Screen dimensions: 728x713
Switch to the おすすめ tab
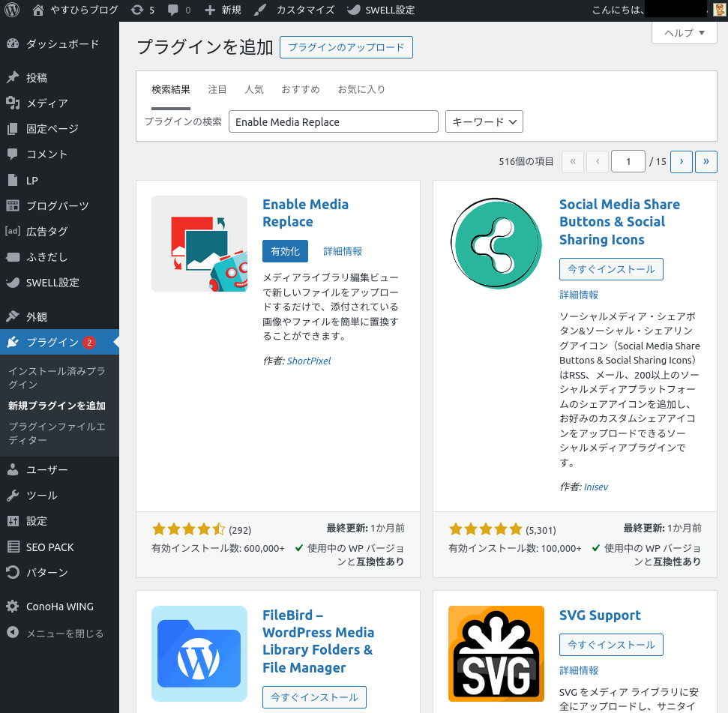pyautogui.click(x=300, y=89)
